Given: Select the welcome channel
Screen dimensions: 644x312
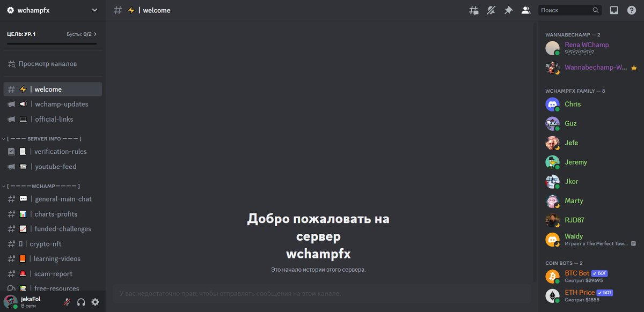Looking at the screenshot, I should pyautogui.click(x=53, y=90).
